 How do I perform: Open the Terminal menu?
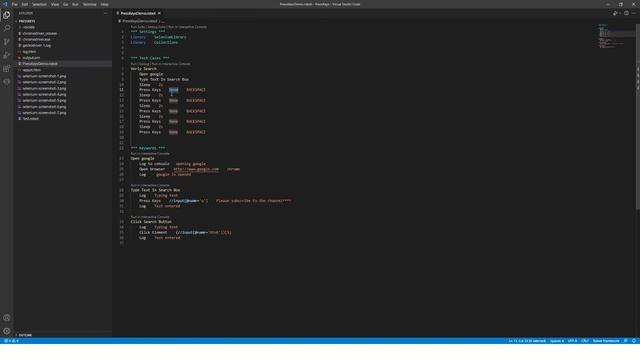(89, 4)
